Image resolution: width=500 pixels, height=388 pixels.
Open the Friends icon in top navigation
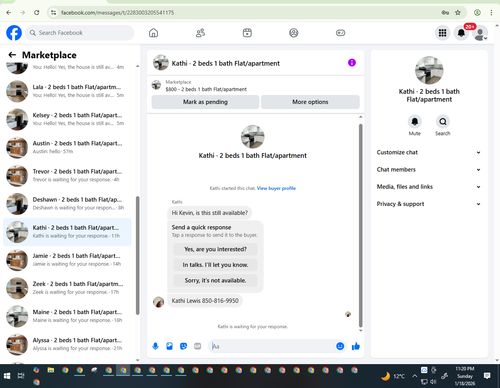[x=200, y=33]
